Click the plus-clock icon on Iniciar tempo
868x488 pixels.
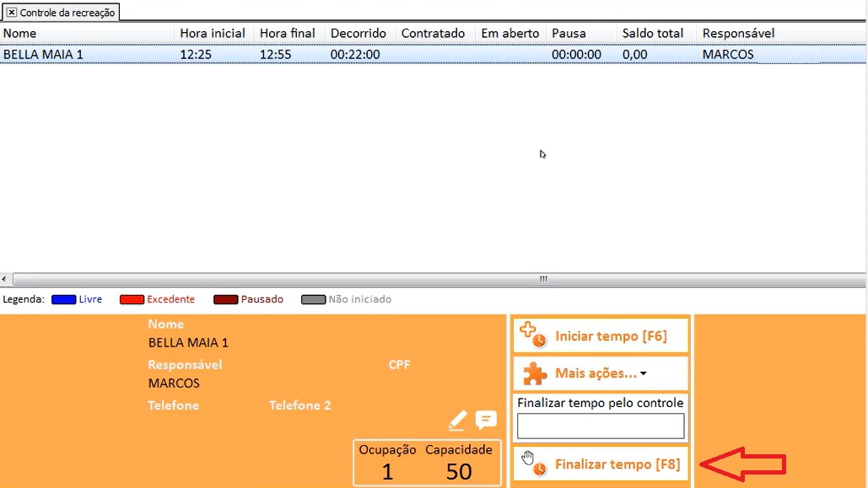pyautogui.click(x=533, y=335)
